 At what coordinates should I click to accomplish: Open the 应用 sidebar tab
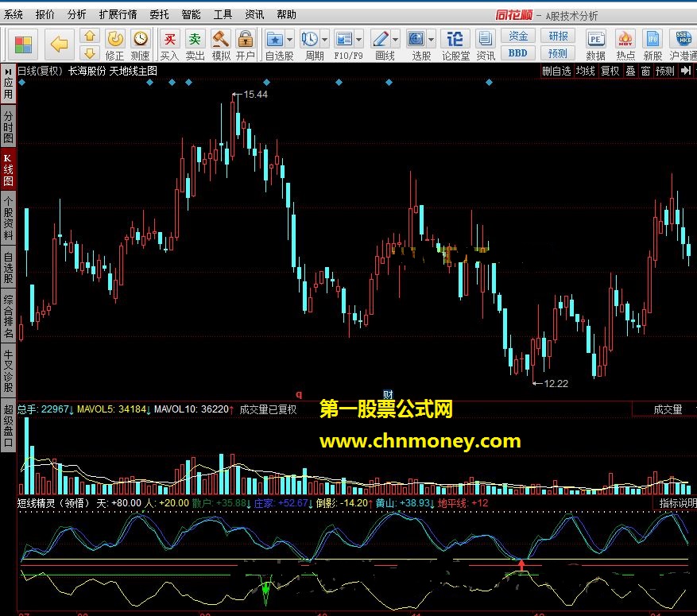click(x=8, y=84)
